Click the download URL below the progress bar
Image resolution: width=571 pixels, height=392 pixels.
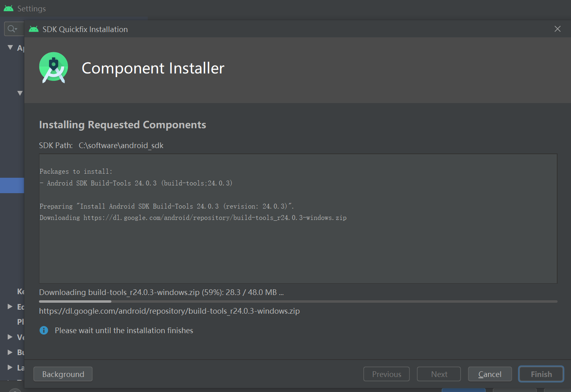169,311
